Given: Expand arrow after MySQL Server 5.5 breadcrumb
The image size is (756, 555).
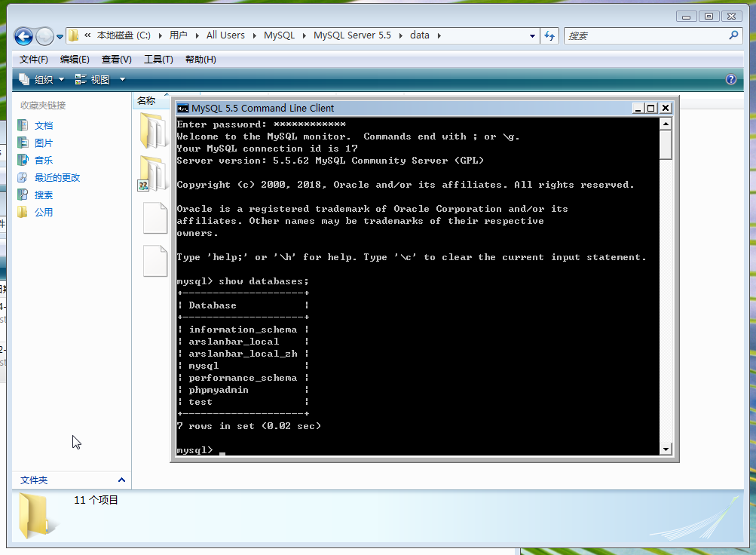Looking at the screenshot, I should pos(401,35).
